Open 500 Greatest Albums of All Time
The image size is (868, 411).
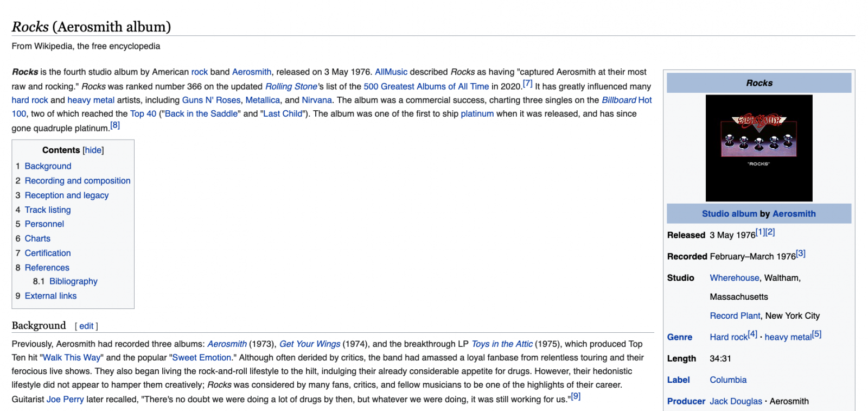click(426, 86)
